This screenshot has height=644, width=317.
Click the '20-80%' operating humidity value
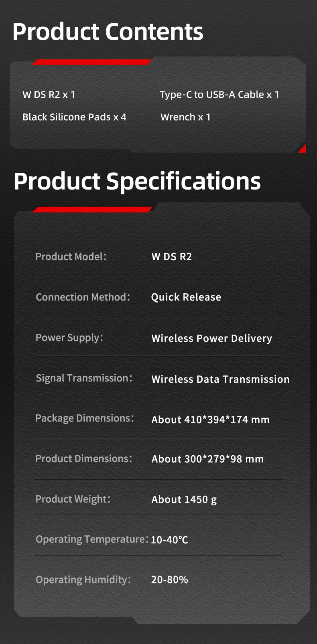[x=170, y=579]
